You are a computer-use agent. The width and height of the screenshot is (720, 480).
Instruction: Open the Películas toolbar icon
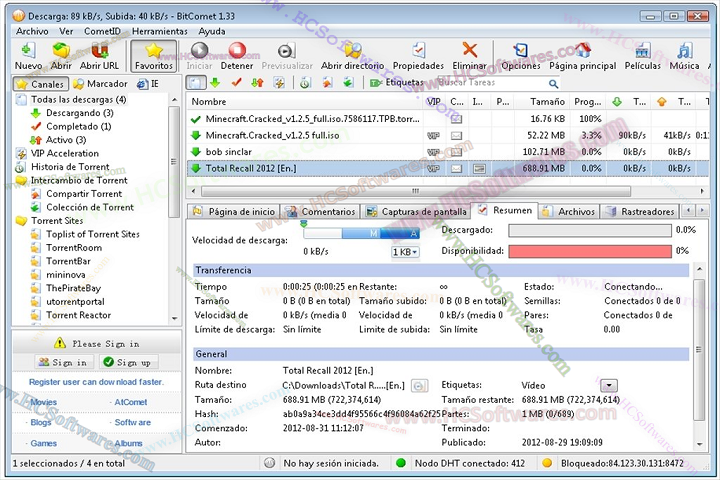coord(642,56)
